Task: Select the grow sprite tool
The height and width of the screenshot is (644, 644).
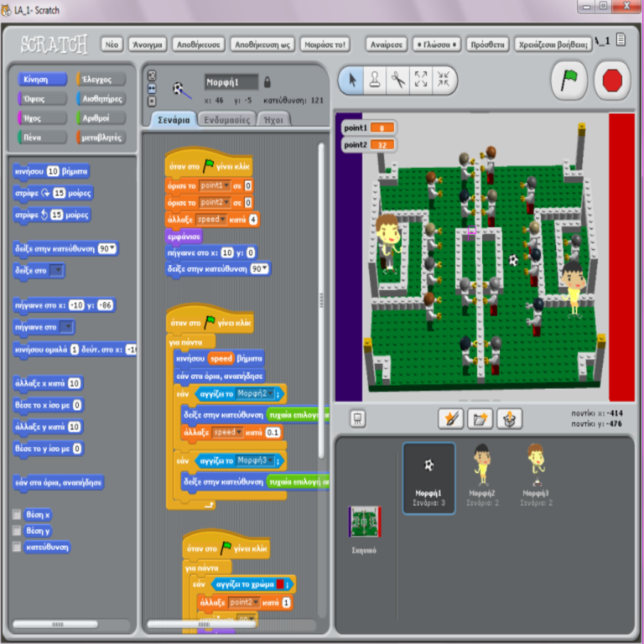Action: pos(421,80)
